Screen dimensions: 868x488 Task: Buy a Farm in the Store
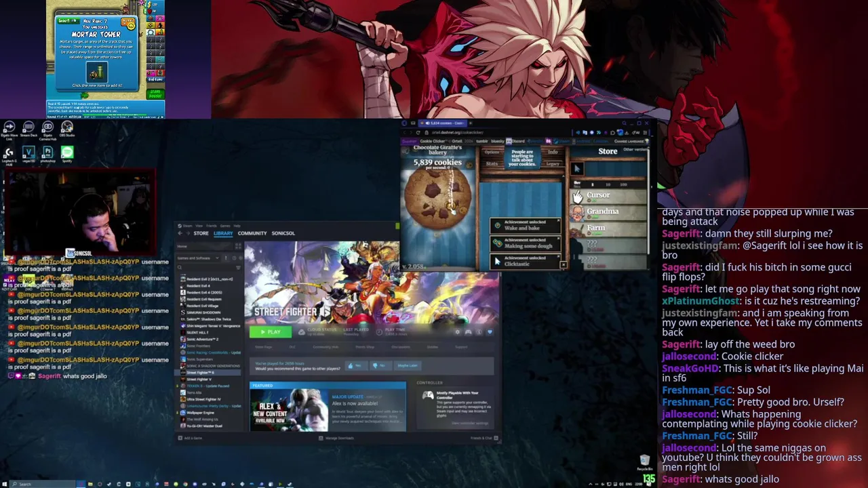[609, 230]
